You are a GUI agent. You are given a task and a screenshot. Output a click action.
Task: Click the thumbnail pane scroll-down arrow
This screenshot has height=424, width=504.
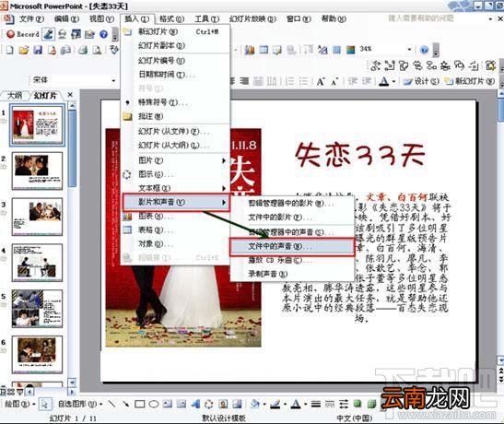click(72, 383)
